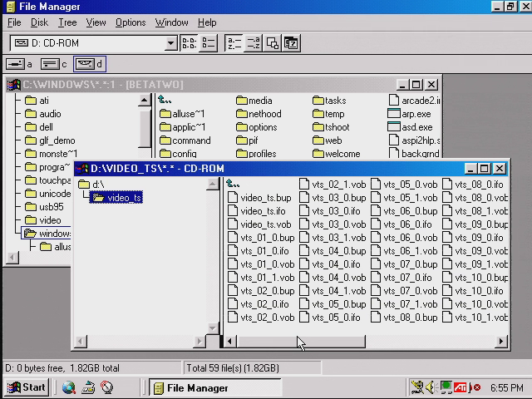Select file vts_02_1.vob
Image resolution: width=532 pixels, height=399 pixels.
click(332, 185)
